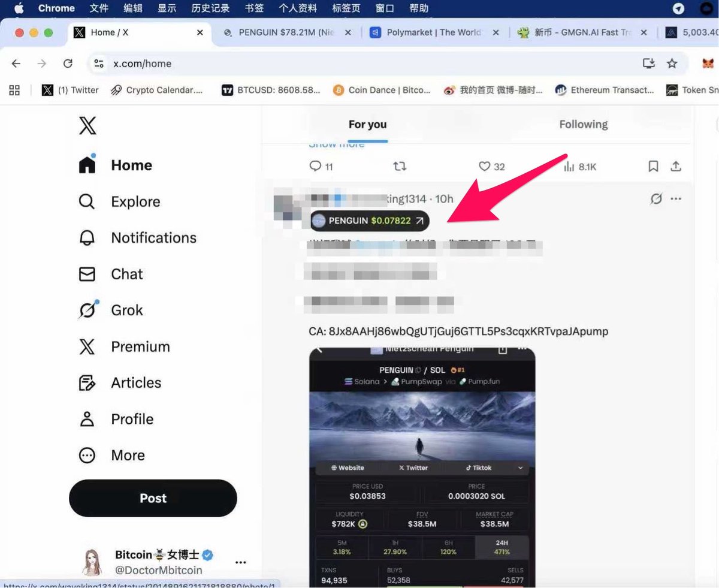Click the repost icon
The width and height of the screenshot is (719, 588).
[x=400, y=167]
